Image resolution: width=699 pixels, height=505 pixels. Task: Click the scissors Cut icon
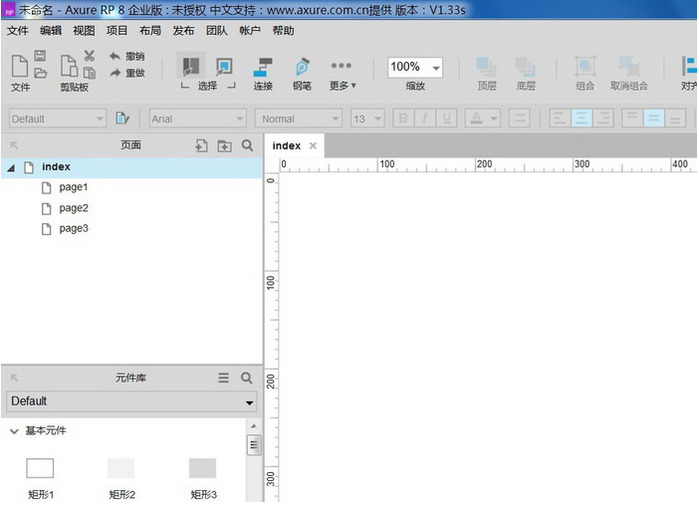89,56
